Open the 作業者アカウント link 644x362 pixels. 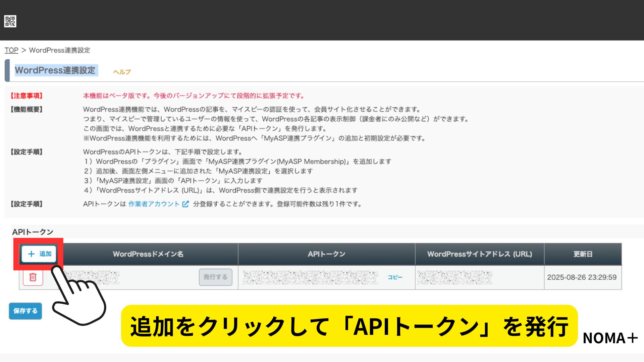coord(154,204)
